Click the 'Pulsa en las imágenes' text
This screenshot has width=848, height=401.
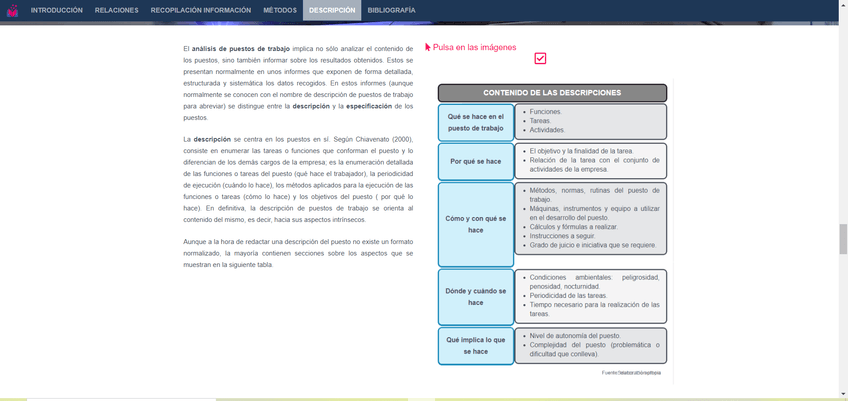(474, 47)
